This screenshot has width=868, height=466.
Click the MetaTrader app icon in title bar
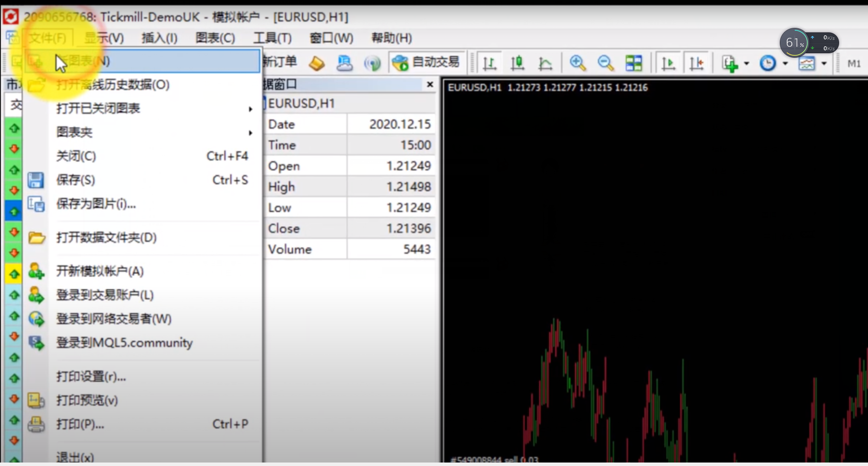click(10, 17)
